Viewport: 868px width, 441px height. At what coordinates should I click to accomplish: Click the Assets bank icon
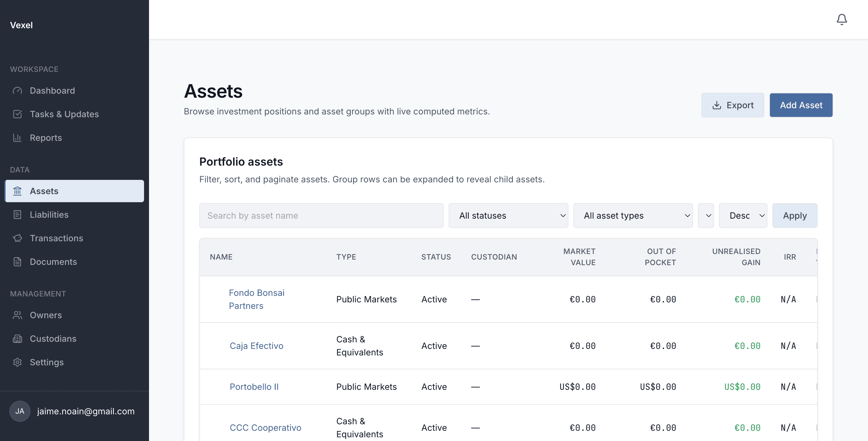[x=17, y=191]
